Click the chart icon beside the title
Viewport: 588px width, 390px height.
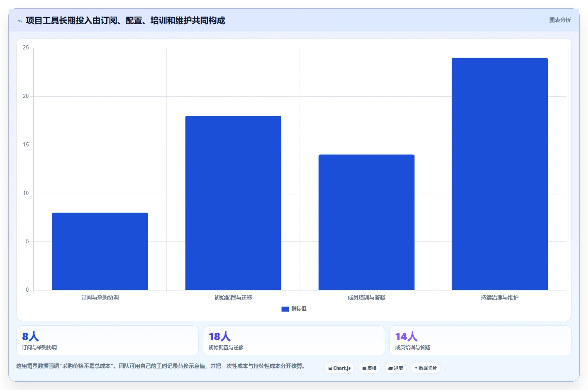[x=20, y=21]
